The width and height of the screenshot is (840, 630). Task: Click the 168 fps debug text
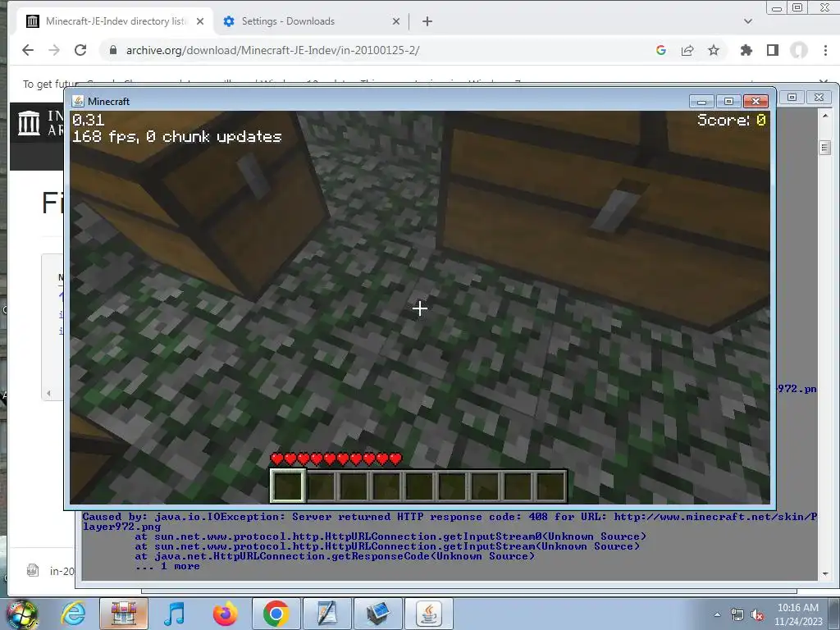point(177,137)
